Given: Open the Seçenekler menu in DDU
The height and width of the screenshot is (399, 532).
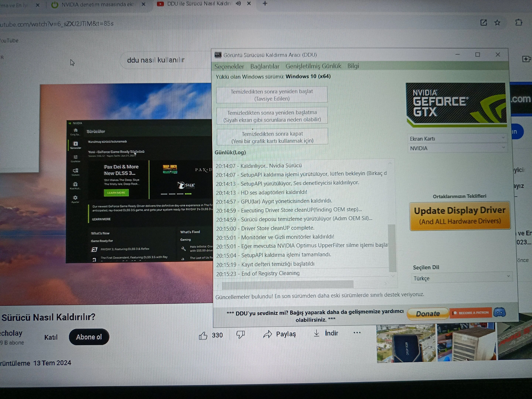Looking at the screenshot, I should point(229,66).
